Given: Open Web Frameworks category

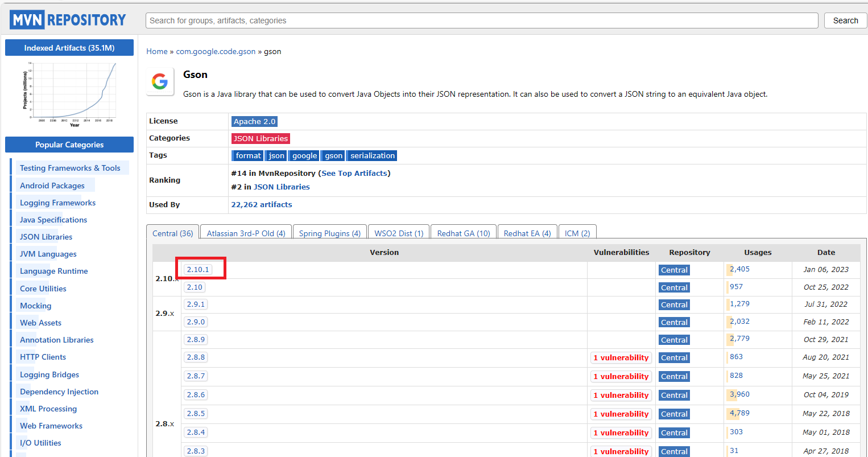Looking at the screenshot, I should pos(51,426).
